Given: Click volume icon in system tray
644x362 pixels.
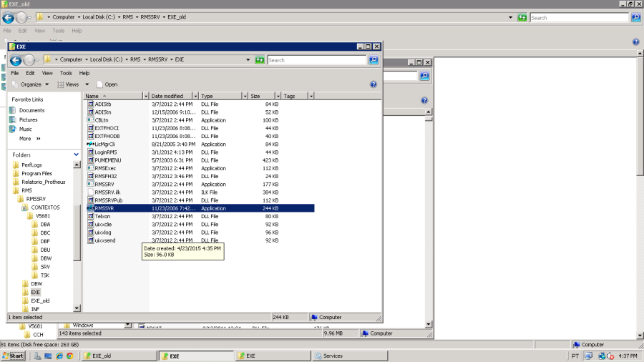Looking at the screenshot, I should click(x=610, y=356).
